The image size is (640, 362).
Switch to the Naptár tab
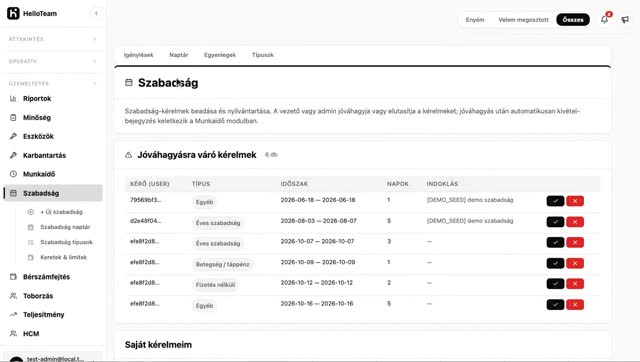pos(179,55)
